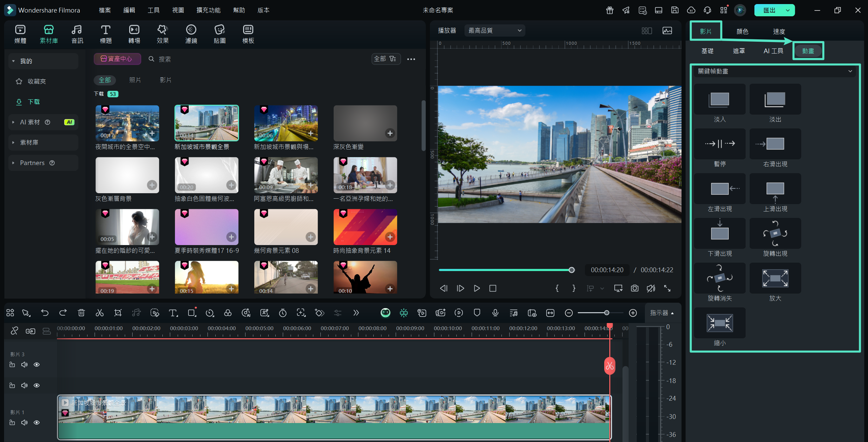
Task: Take a snapshot with camera icon
Action: (634, 288)
